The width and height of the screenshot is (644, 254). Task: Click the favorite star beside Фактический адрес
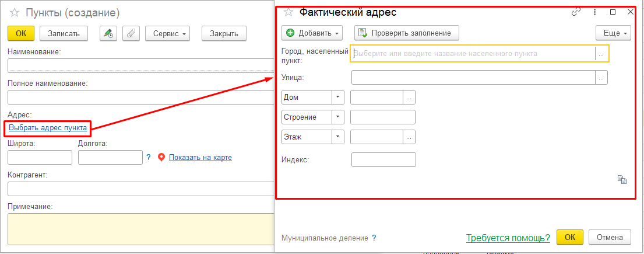tap(288, 12)
